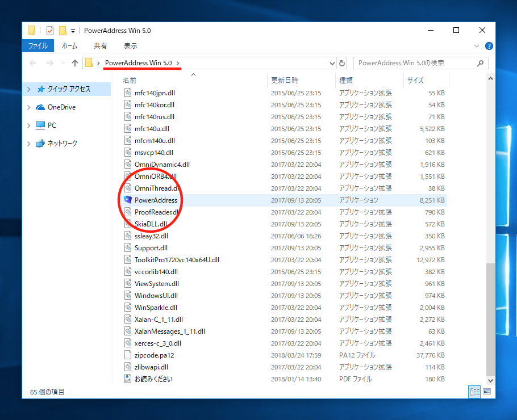Select the OmniDynamic4.dll file icon
This screenshot has width=517, height=420.
[x=128, y=165]
